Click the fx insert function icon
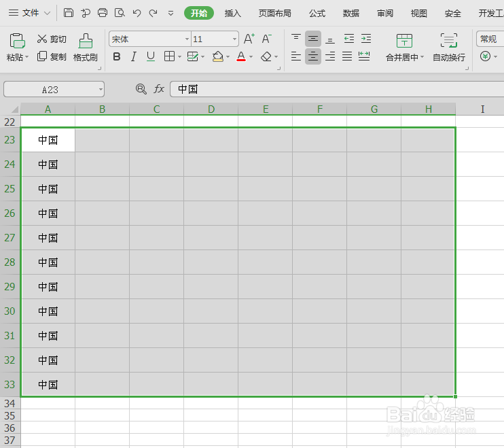 click(159, 89)
